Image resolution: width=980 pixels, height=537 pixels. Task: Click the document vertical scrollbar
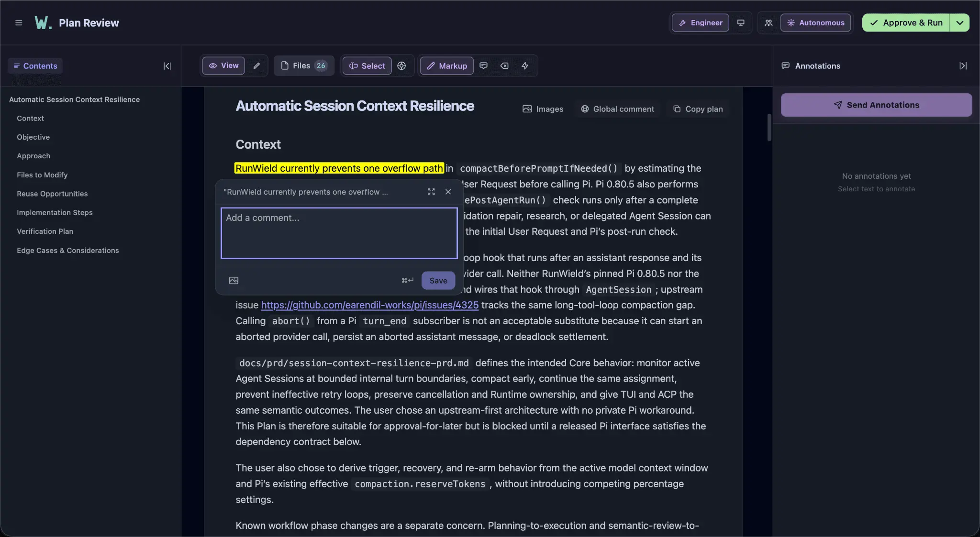769,128
